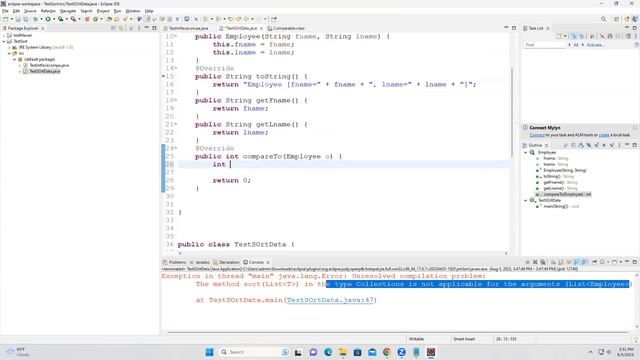Click the console horizontal scrollbar
This screenshot has width=640, height=360.
(398, 332)
